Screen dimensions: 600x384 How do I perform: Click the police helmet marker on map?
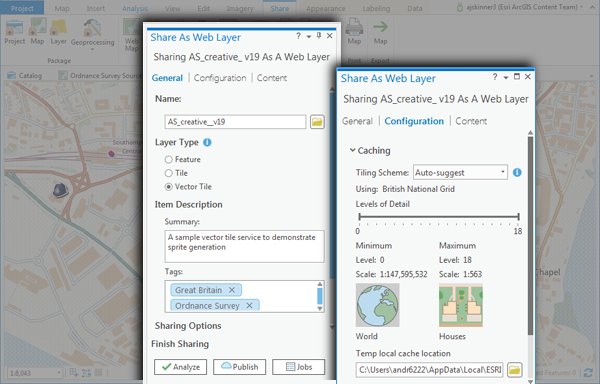[60, 190]
